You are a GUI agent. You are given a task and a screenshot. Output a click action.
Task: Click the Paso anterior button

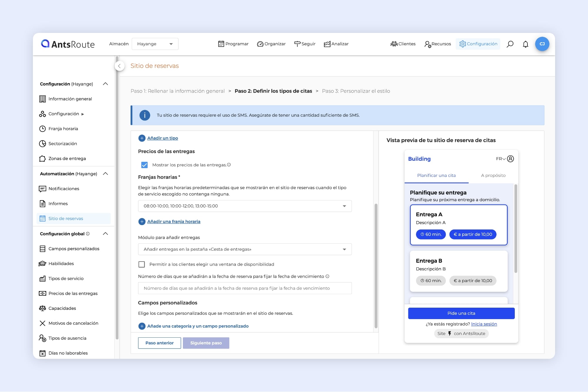[x=159, y=343]
